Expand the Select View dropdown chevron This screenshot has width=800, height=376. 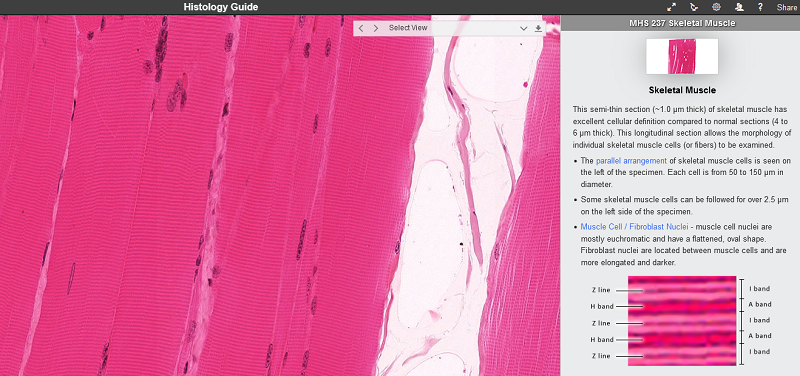523,29
